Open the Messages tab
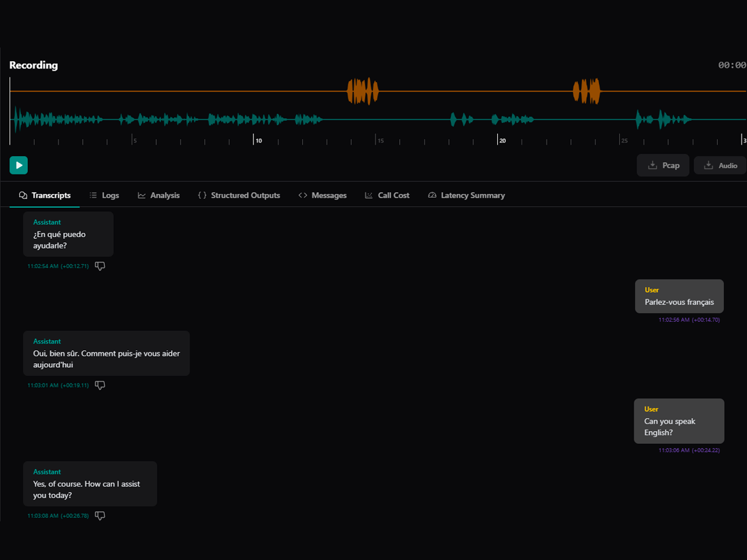 click(323, 195)
